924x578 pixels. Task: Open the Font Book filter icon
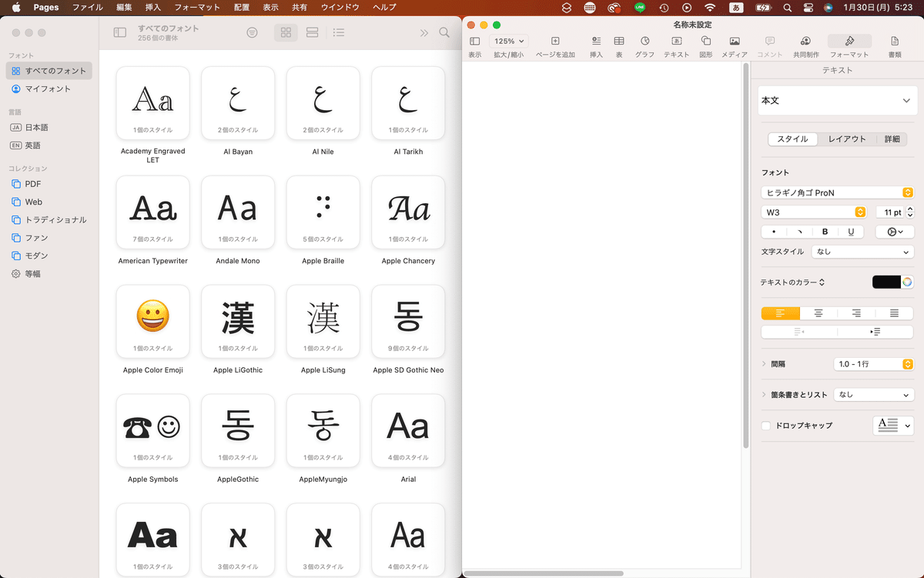252,33
